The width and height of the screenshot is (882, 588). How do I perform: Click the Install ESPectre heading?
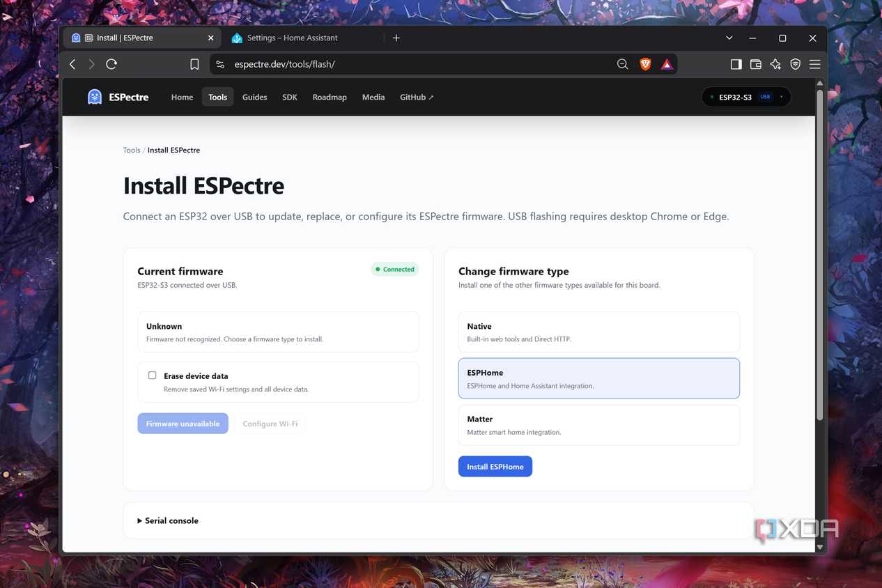(x=203, y=185)
